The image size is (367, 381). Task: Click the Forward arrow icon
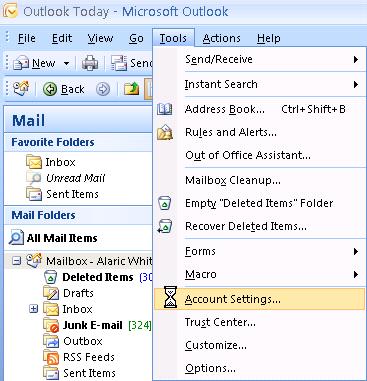103,89
